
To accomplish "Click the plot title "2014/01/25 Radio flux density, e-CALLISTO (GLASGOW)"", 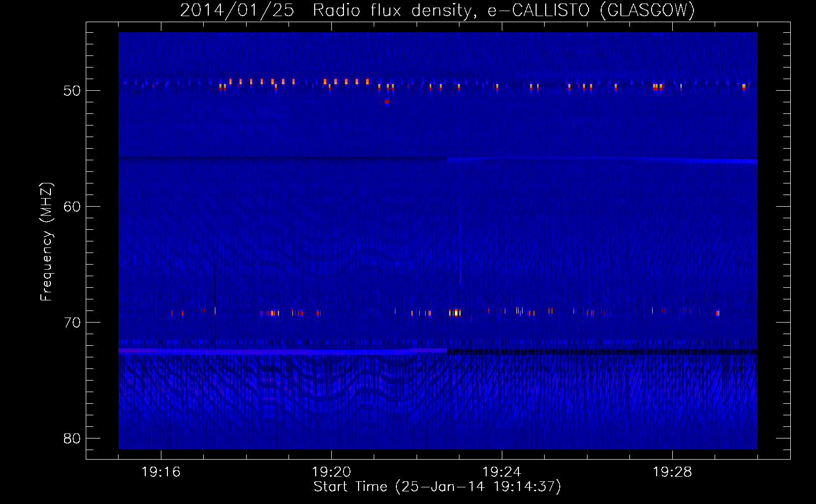I will click(437, 10).
